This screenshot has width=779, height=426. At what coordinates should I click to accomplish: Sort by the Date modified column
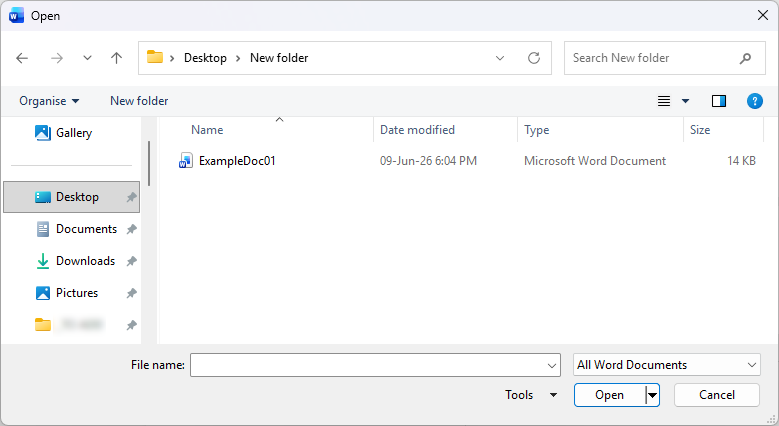[417, 130]
